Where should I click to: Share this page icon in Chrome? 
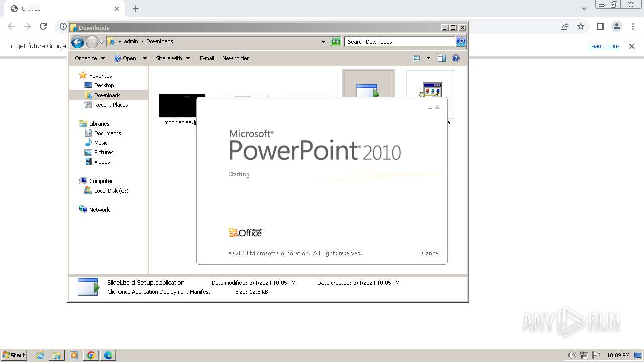[x=565, y=26]
